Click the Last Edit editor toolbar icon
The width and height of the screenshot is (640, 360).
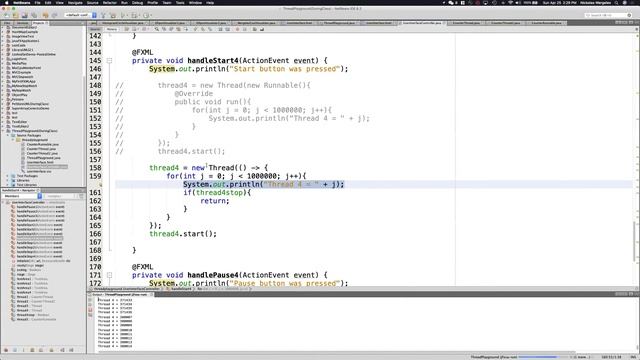(127, 29)
